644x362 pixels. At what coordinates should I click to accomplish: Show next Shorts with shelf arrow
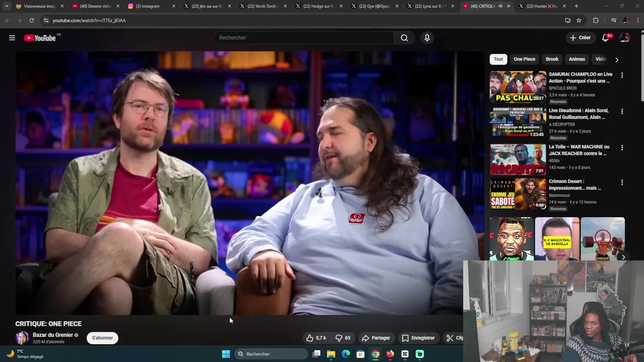(x=623, y=257)
